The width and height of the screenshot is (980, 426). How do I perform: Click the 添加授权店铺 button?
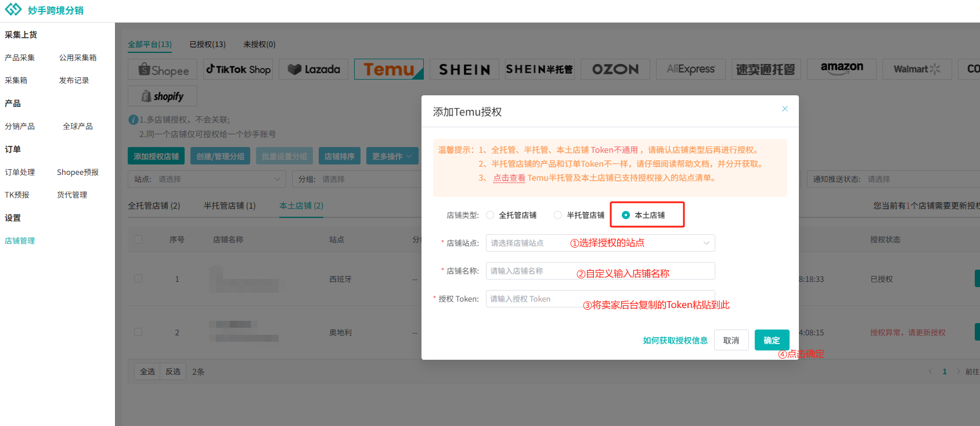point(156,156)
